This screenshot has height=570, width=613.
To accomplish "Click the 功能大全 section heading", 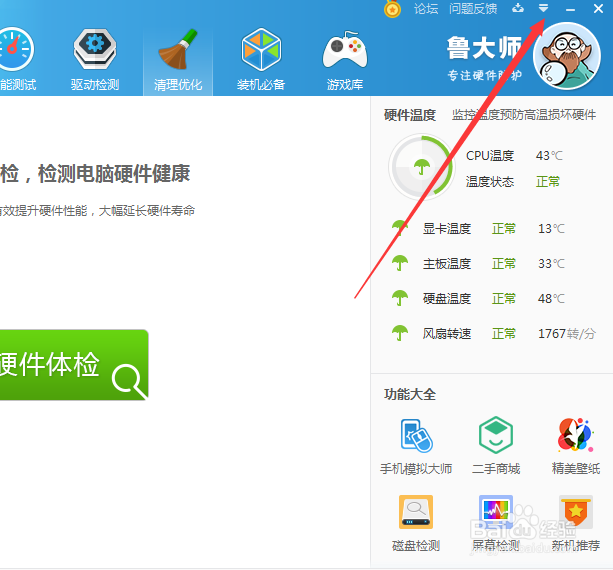I will (410, 394).
